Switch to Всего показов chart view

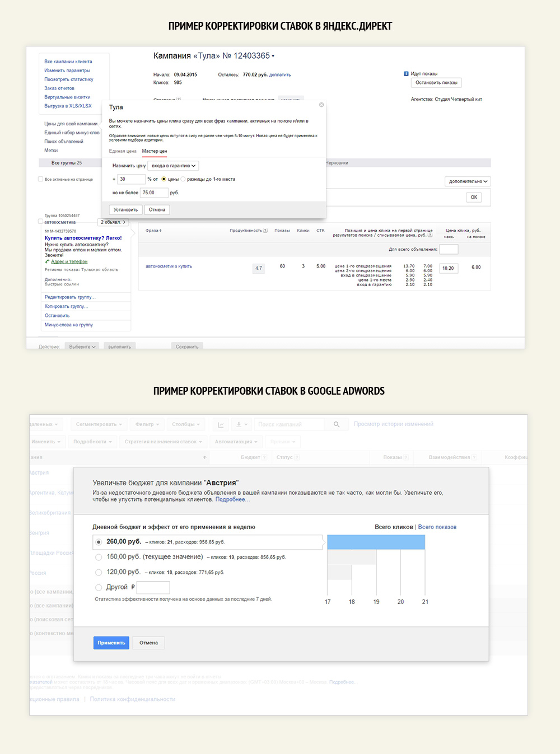click(x=437, y=527)
